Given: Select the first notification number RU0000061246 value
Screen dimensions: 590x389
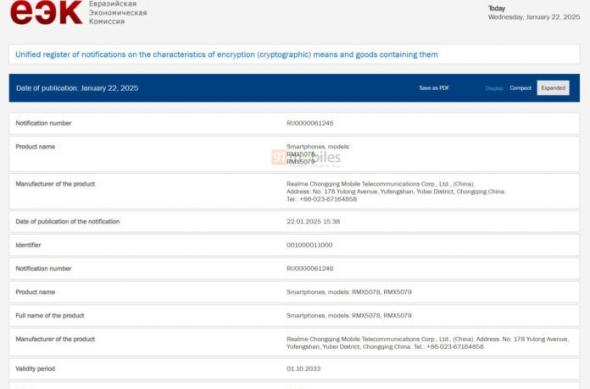Looking at the screenshot, I should click(310, 123).
